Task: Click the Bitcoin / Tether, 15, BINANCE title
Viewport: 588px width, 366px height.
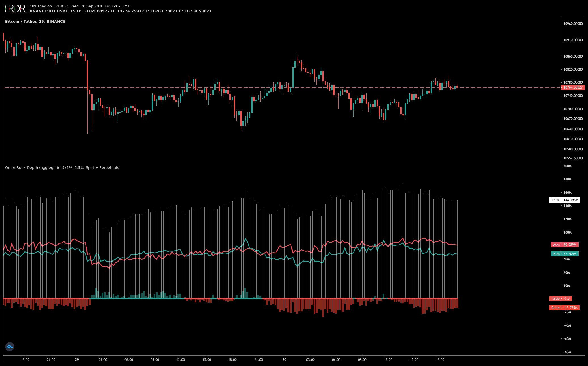Action: tap(35, 22)
